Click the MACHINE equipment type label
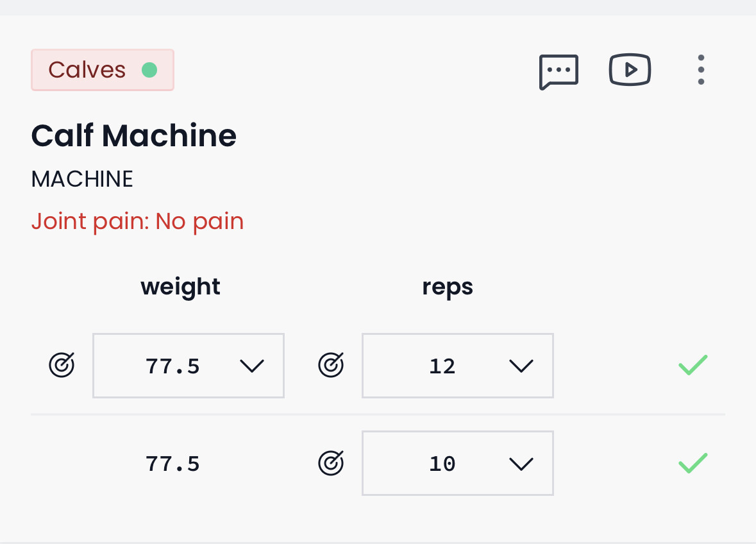The height and width of the screenshot is (544, 756). [82, 180]
